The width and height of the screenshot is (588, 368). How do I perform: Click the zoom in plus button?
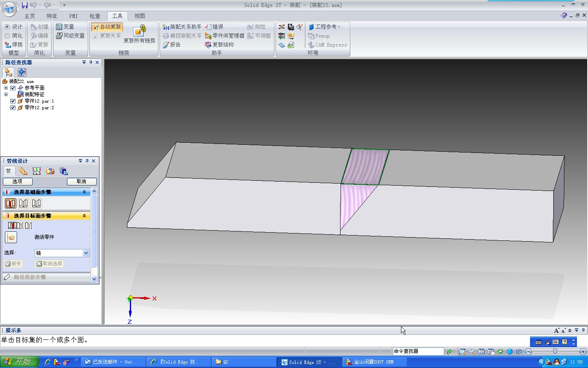583,352
